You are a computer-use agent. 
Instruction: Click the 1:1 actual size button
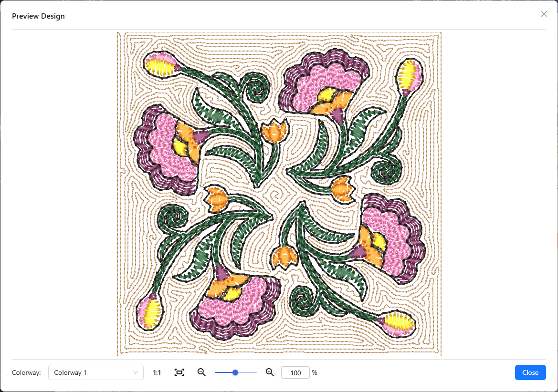pos(157,372)
